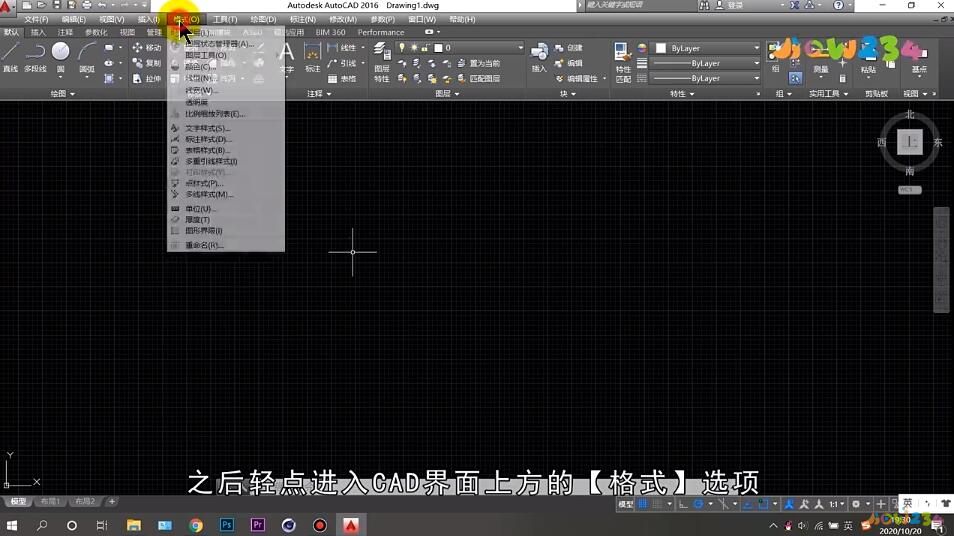Type-search box in the title bar
The image size is (954, 536).
click(x=639, y=5)
